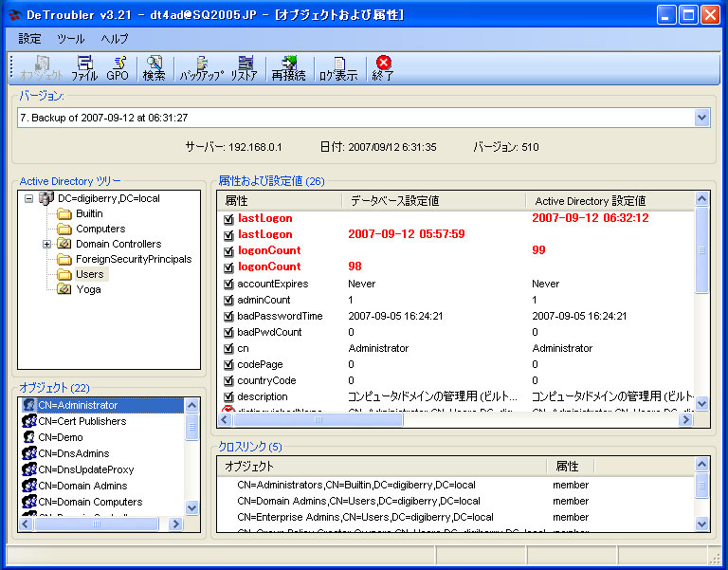Uncheck the accountExpires attribute checkbox

[228, 285]
